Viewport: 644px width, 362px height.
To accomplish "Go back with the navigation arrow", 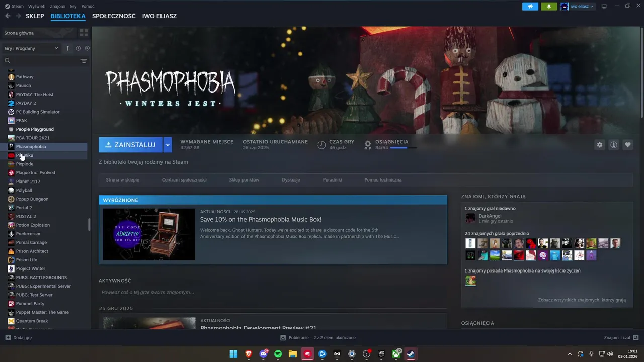I will click(x=8, y=16).
